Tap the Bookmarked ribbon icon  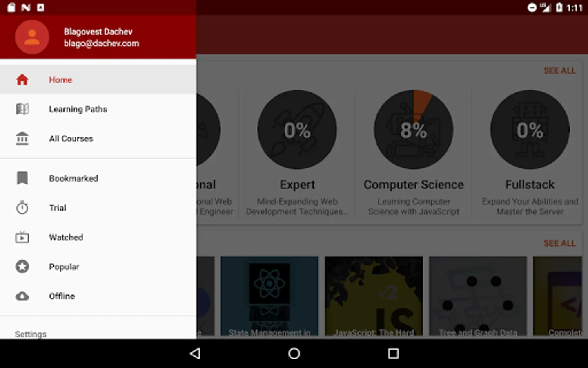22,178
